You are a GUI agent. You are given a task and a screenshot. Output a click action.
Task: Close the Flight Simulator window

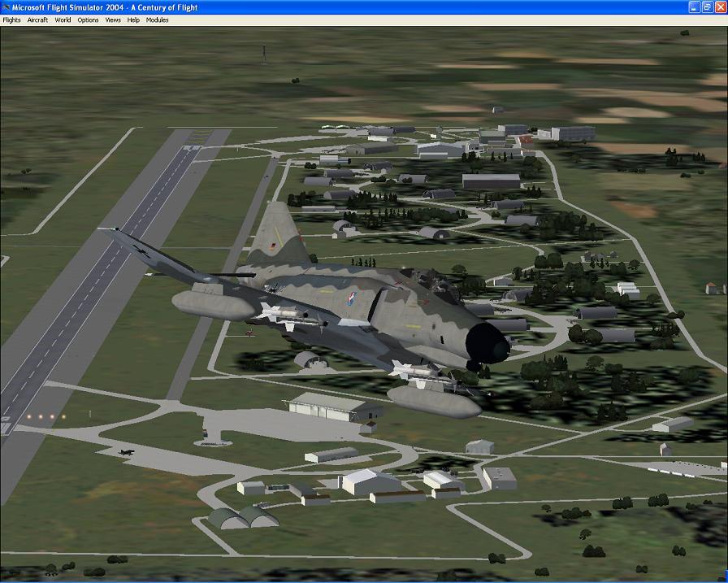click(x=720, y=7)
